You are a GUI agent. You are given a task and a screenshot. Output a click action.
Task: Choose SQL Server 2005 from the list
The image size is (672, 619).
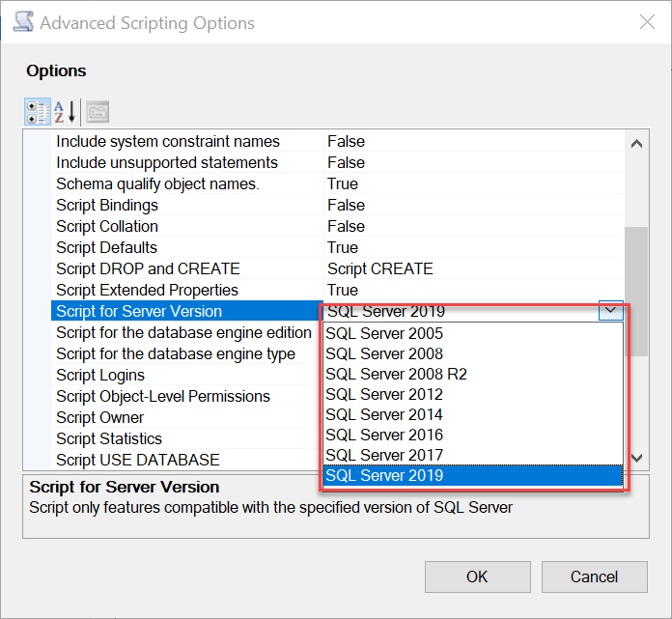point(473,333)
